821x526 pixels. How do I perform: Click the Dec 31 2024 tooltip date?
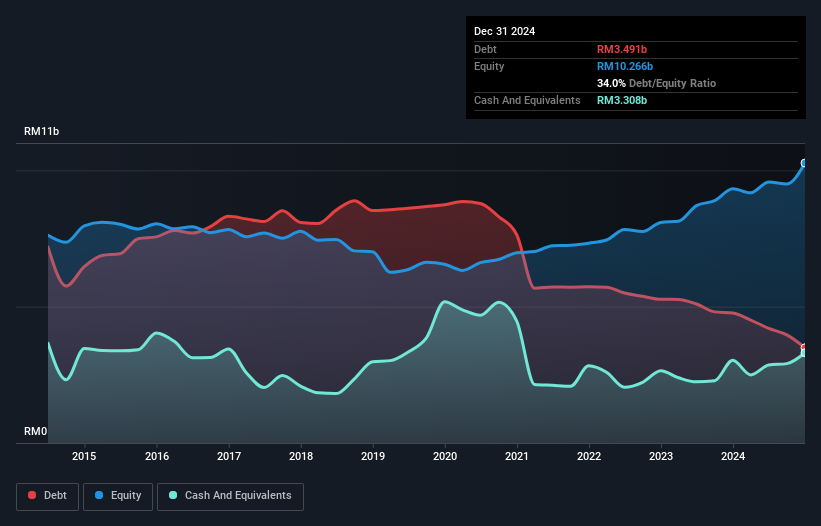(x=504, y=31)
